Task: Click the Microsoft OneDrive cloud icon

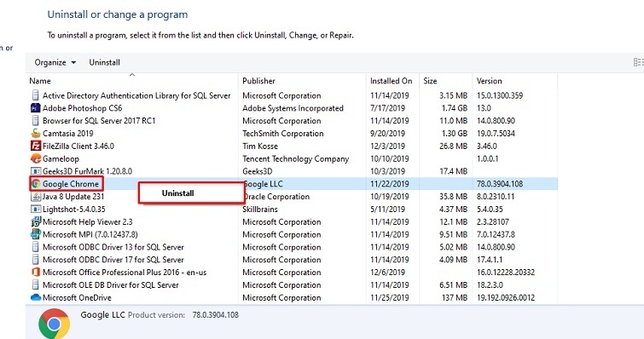Action: point(36,297)
